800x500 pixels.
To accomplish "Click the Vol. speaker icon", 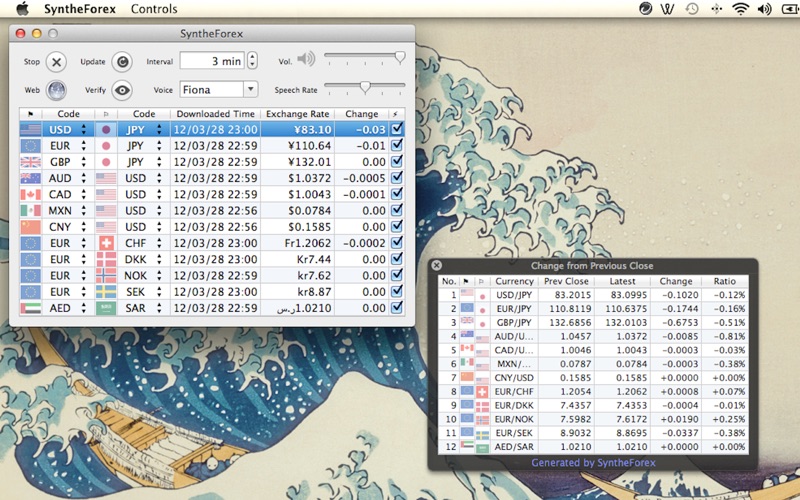I will [x=306, y=60].
